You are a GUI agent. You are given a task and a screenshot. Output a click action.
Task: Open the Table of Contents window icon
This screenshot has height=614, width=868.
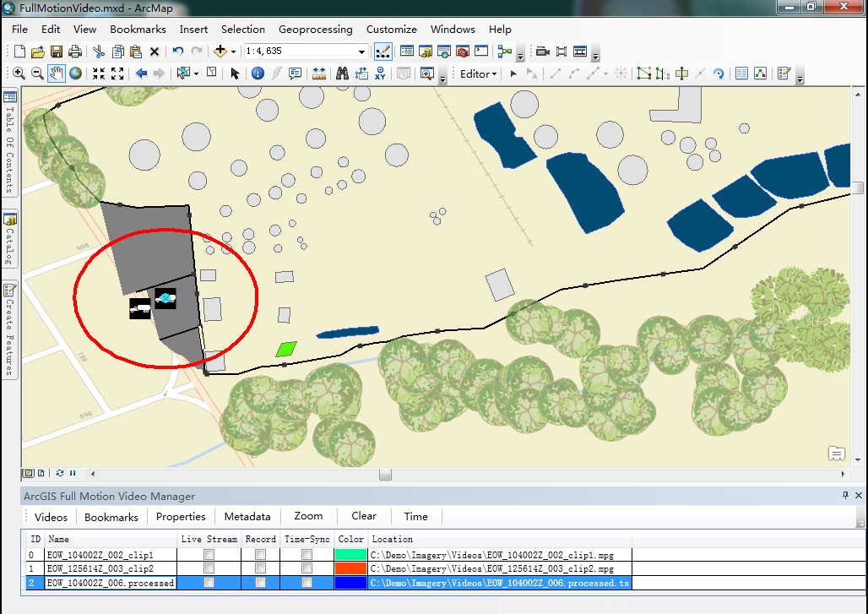(x=407, y=52)
